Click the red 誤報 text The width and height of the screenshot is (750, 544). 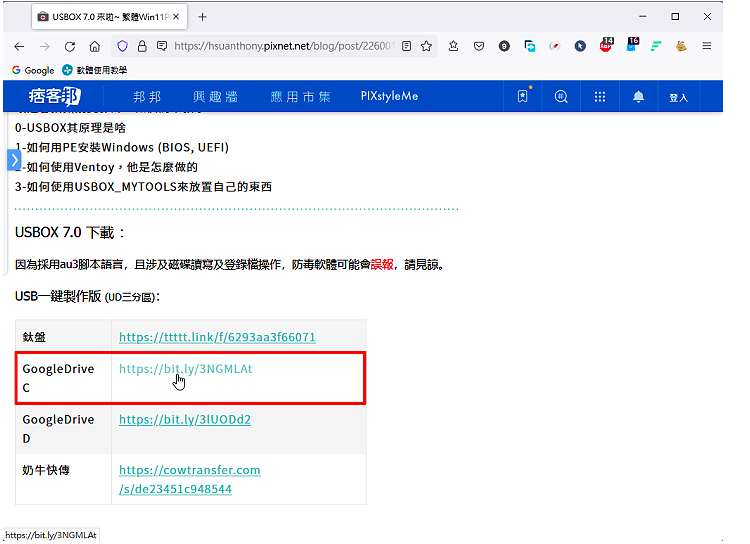382,264
